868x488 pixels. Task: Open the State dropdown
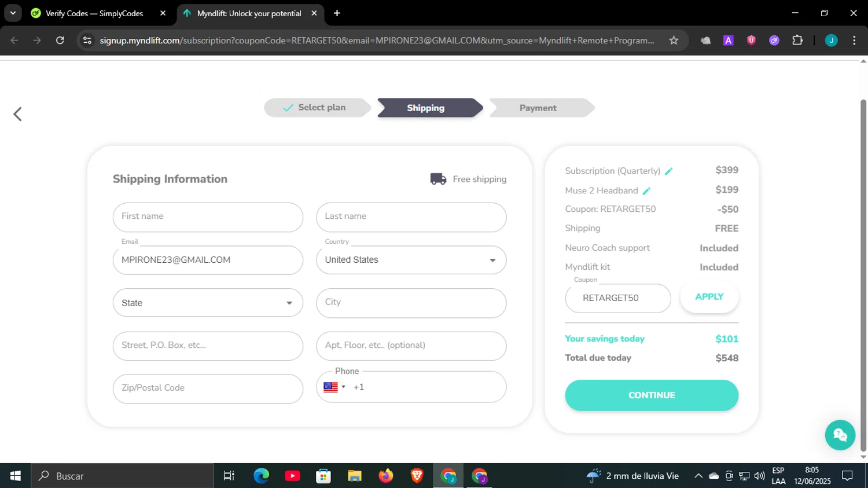click(x=208, y=303)
